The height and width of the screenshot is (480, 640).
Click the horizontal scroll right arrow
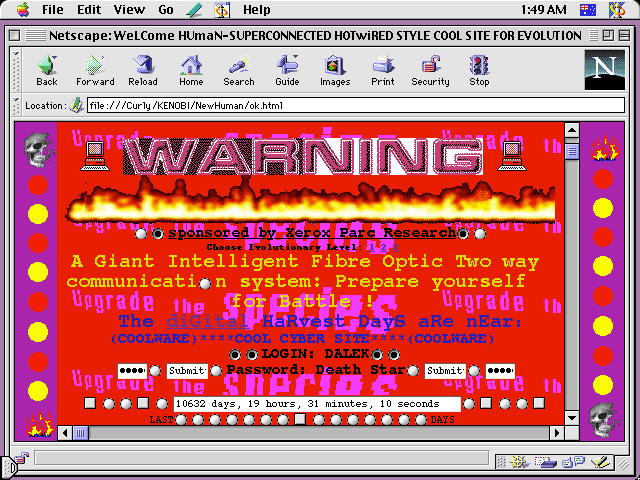pos(556,433)
